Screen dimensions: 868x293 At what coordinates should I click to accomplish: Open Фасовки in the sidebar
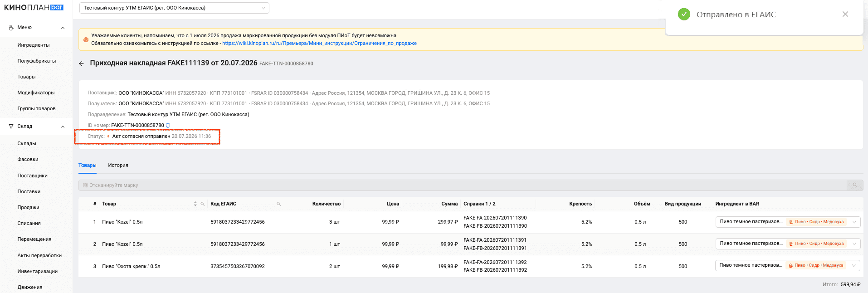(x=28, y=159)
